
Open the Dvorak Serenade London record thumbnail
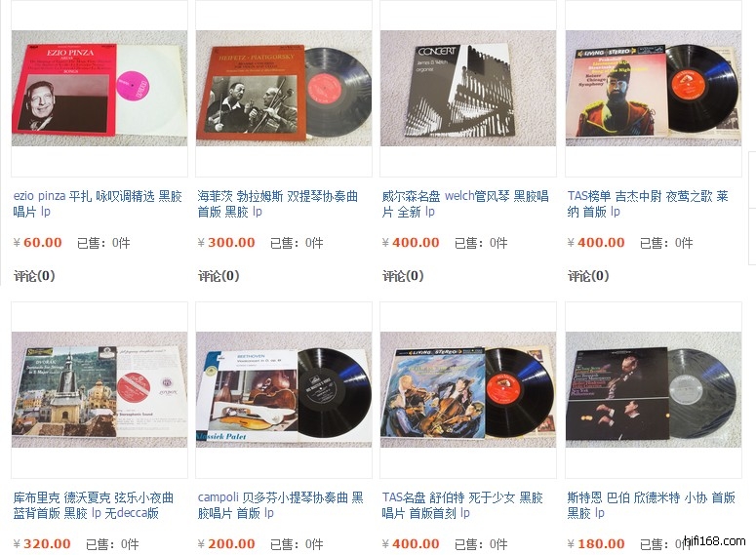99,389
